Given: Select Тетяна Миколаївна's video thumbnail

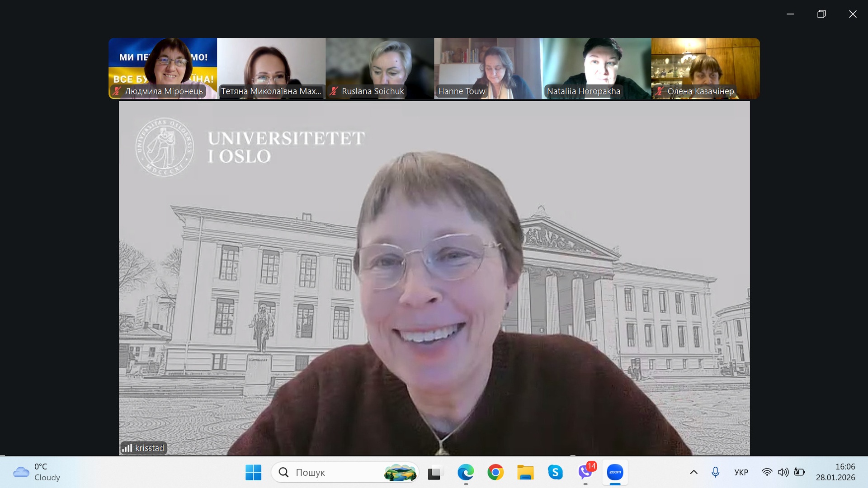Looking at the screenshot, I should tap(271, 68).
